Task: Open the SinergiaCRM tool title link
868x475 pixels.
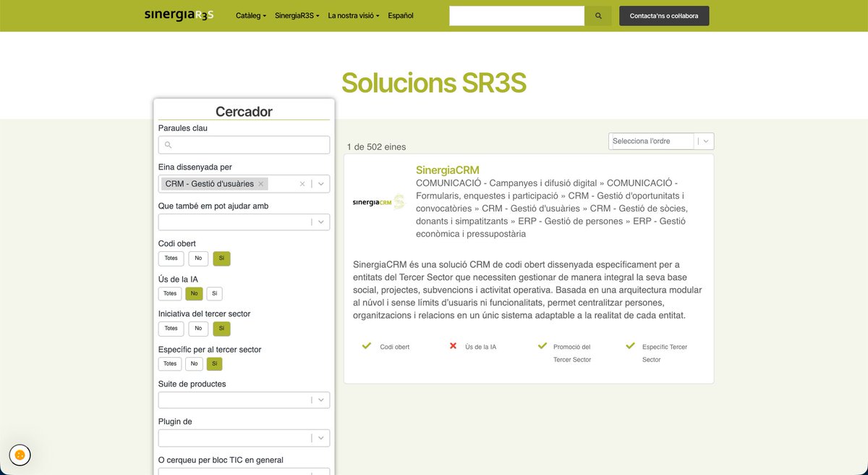Action: click(448, 170)
